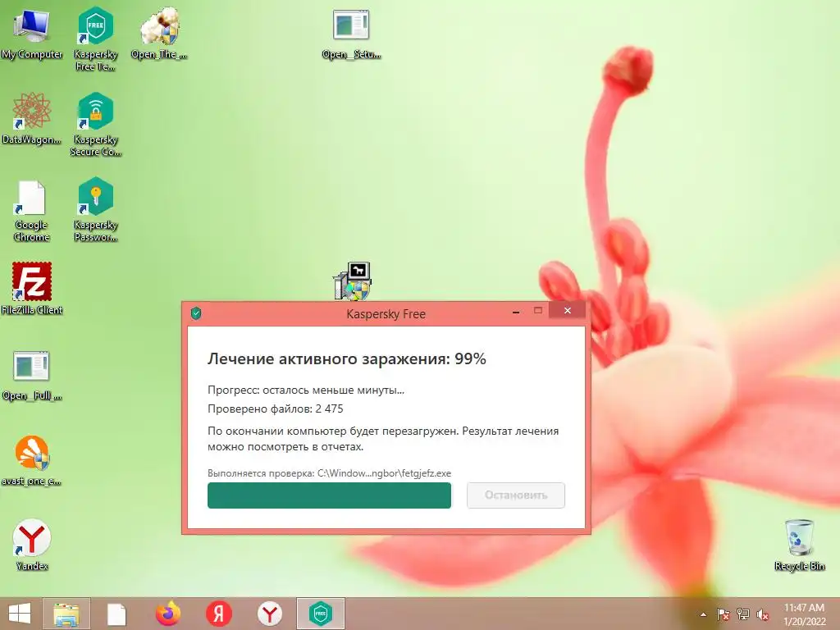Open the DataWagon desktop shortcut
Viewport: 840px width, 630px height.
click(32, 119)
